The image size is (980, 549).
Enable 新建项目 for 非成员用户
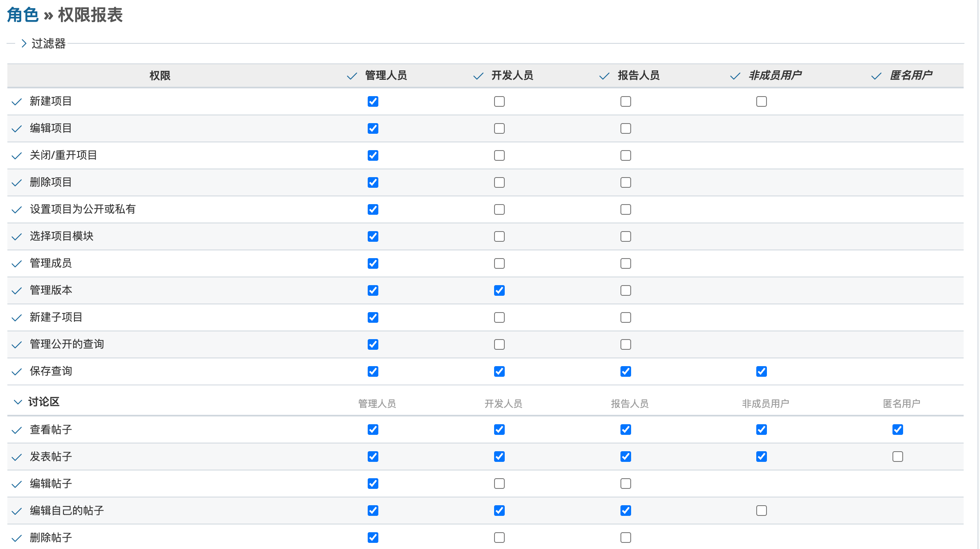[762, 101]
